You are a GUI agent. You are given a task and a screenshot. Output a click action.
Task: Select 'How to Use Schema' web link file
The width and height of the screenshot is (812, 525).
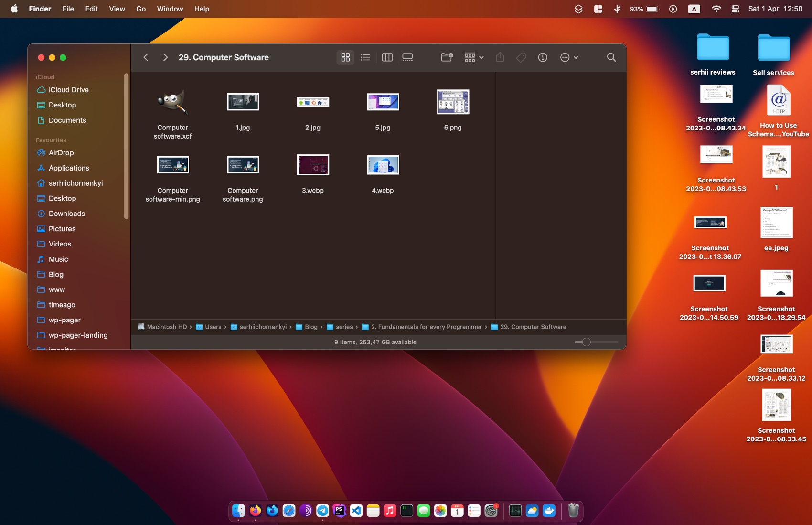pyautogui.click(x=779, y=111)
